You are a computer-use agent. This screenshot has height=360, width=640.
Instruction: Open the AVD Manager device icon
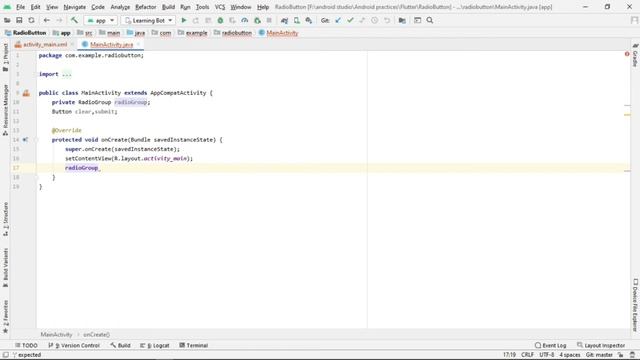tap(297, 20)
